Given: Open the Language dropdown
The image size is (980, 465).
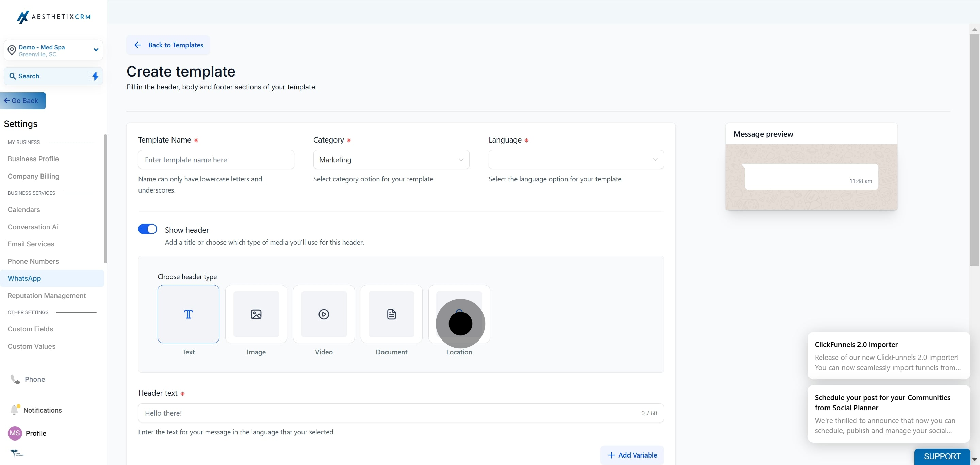Looking at the screenshot, I should coord(576,160).
